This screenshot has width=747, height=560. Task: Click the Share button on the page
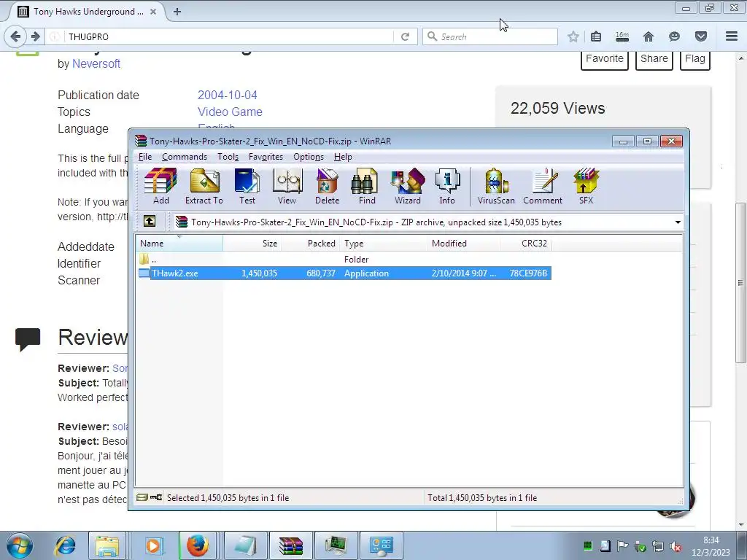tap(654, 60)
